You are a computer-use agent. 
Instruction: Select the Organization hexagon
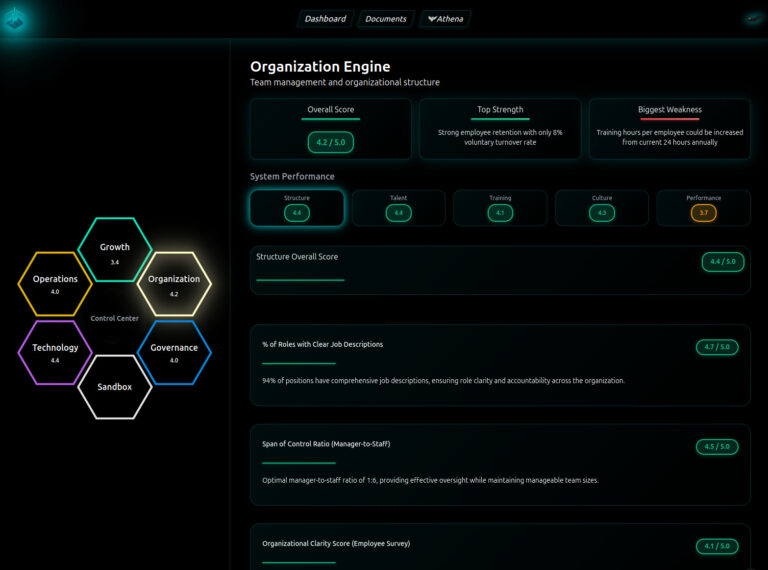click(174, 284)
